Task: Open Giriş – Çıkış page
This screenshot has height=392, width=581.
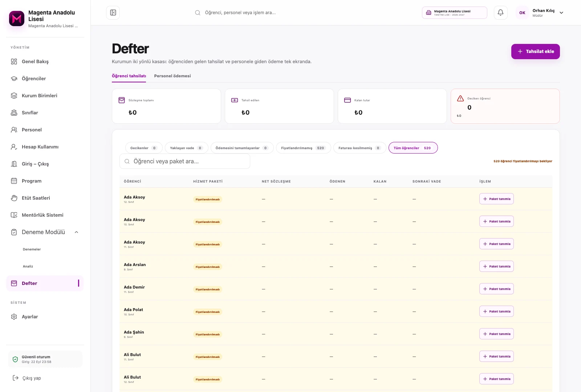Action: pos(45,164)
